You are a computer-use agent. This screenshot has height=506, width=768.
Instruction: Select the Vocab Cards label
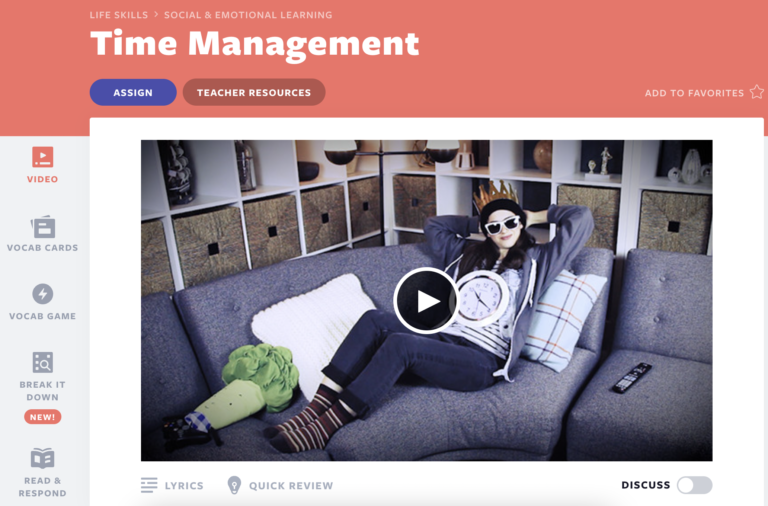coord(42,248)
